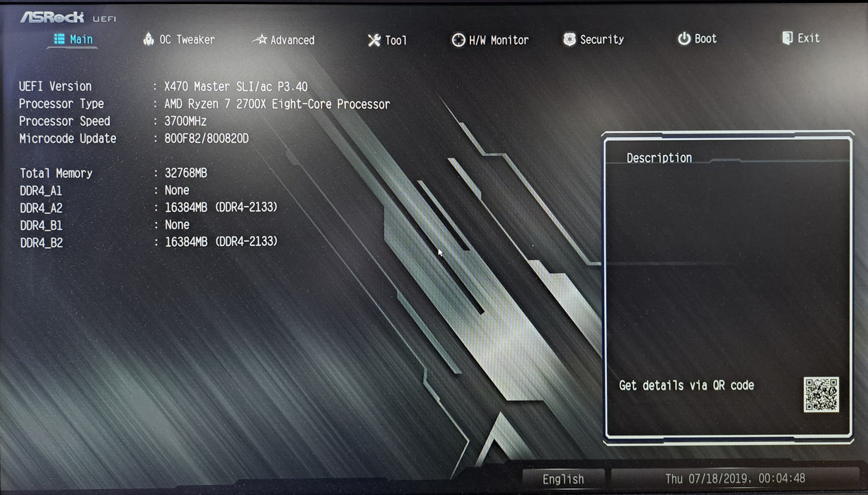The height and width of the screenshot is (495, 868).
Task: Click the AMD Ryzen 7 2700X value
Action: pyautogui.click(x=277, y=104)
